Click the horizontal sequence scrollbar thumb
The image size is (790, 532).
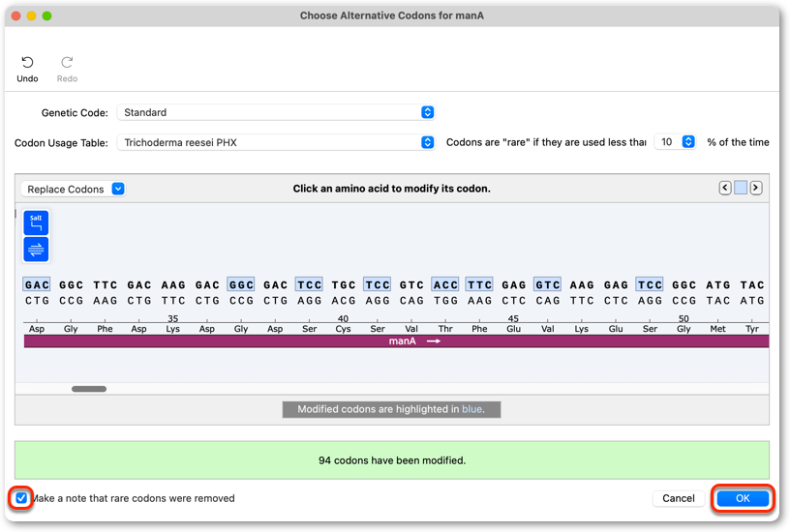[x=89, y=389]
